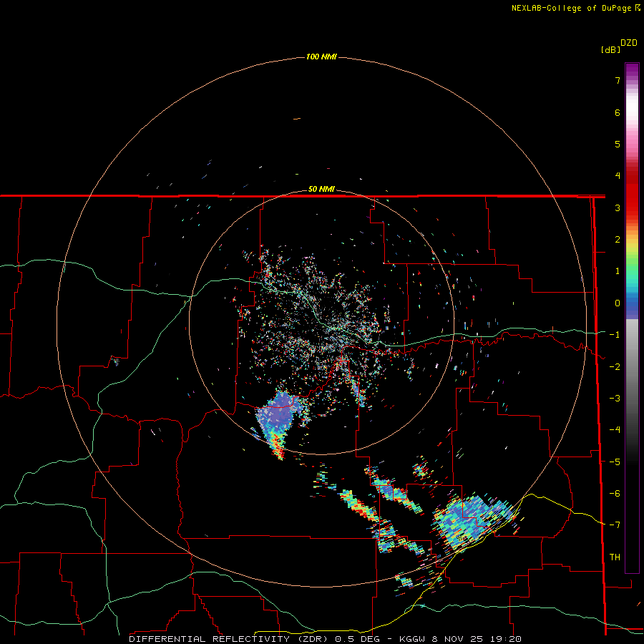
Task: Click the 1 value on the color scale
Action: pos(618,271)
